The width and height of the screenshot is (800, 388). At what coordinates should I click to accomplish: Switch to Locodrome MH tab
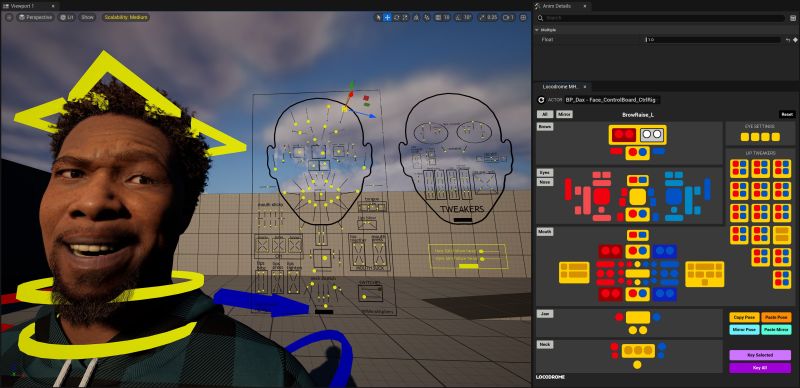[x=560, y=87]
